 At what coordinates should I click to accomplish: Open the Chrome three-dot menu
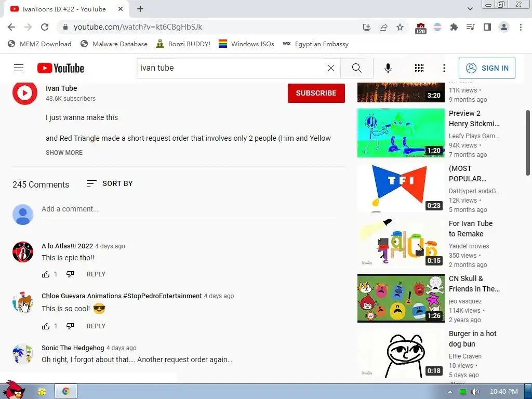click(x=521, y=27)
